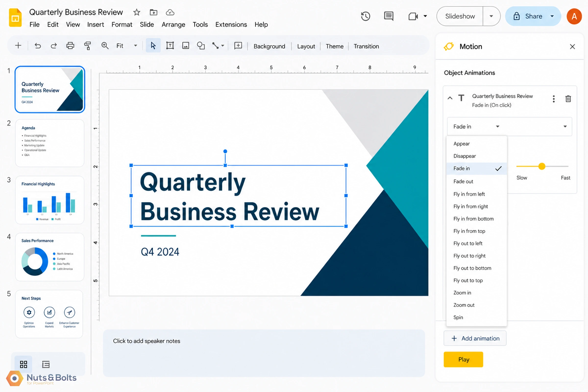Choose Appear from the animation list
This screenshot has height=392, width=588.
click(476, 144)
